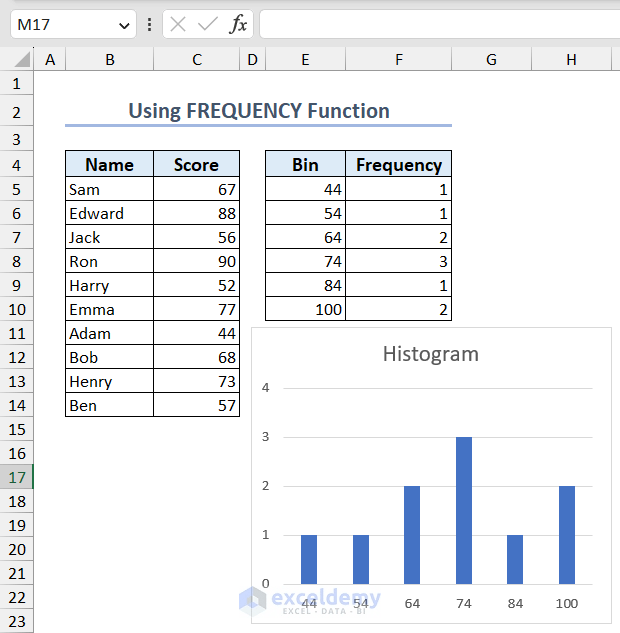620x633 pixels.
Task: Select Ron's score cell 90
Action: tap(197, 261)
